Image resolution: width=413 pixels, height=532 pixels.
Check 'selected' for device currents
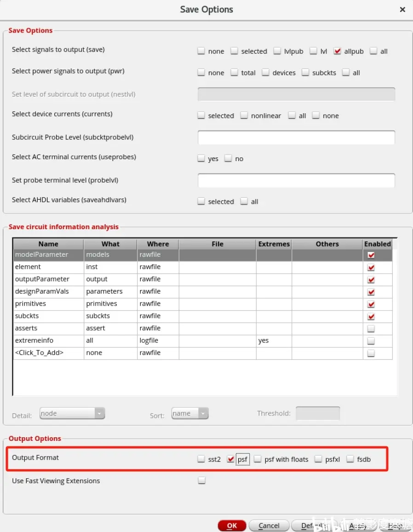(201, 116)
